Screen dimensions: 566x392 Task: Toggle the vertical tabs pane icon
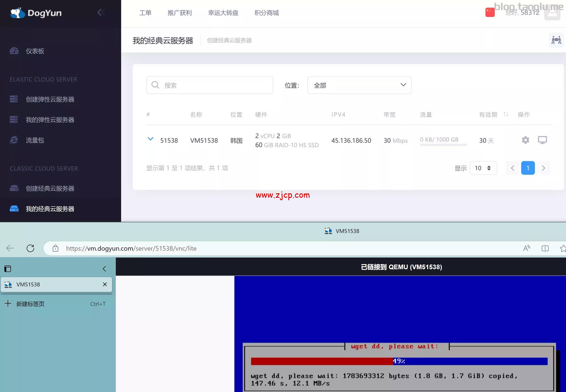(8, 269)
